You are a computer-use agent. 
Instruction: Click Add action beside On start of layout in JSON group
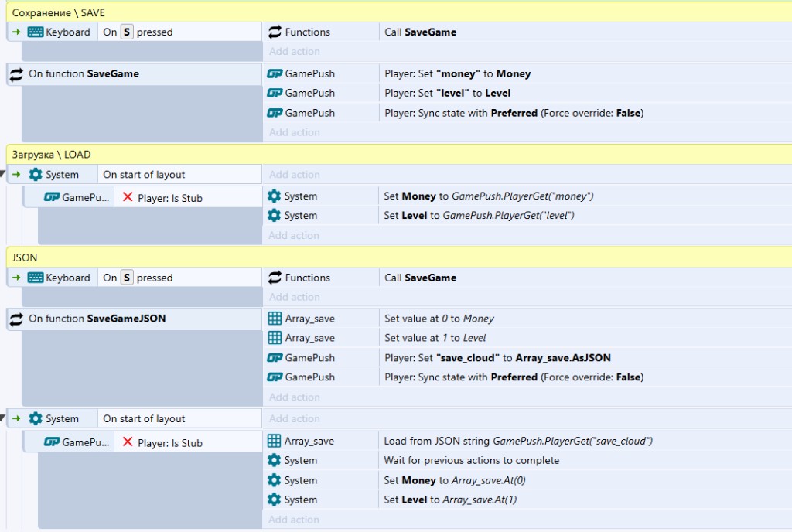point(295,419)
